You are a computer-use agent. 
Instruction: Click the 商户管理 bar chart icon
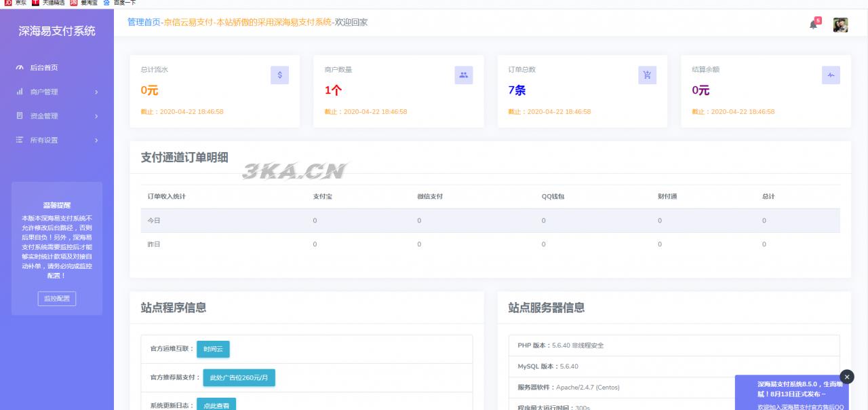(20, 92)
